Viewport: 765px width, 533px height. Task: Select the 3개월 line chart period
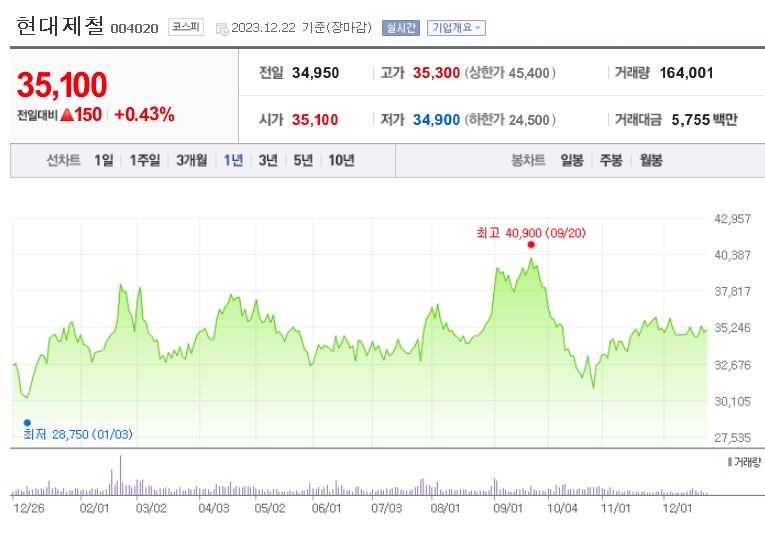click(x=191, y=160)
